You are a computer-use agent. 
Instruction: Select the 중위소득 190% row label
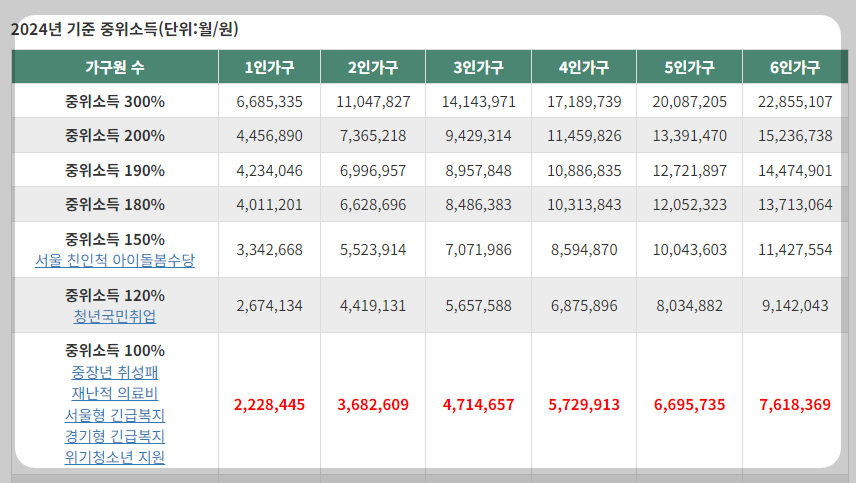[x=115, y=170]
